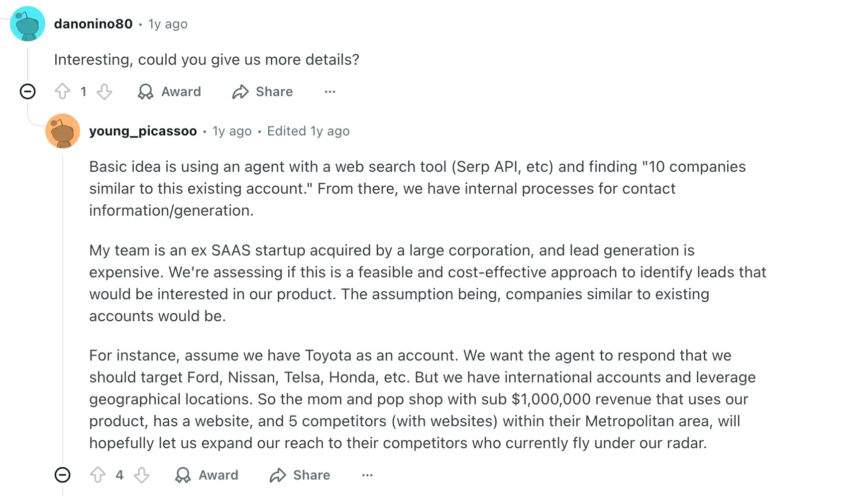Open more options on young_picassoo's reply

367,475
